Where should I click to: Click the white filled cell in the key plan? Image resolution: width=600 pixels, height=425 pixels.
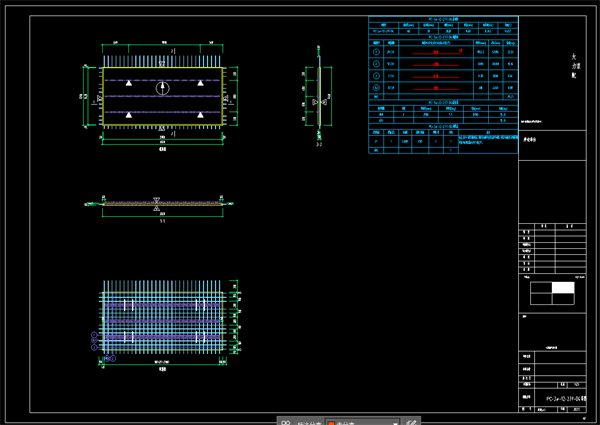click(x=563, y=287)
